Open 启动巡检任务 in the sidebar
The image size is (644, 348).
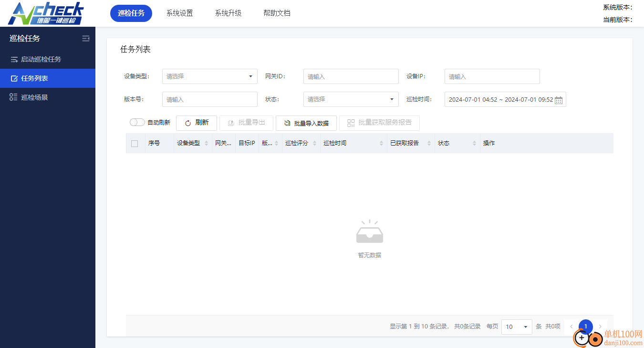click(48, 59)
